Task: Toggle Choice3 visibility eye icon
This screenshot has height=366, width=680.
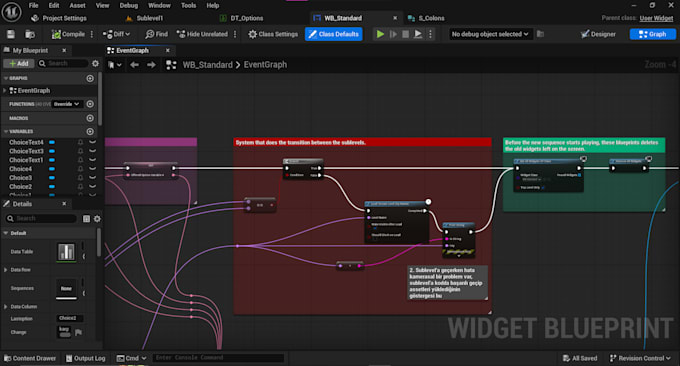Action: point(92,178)
